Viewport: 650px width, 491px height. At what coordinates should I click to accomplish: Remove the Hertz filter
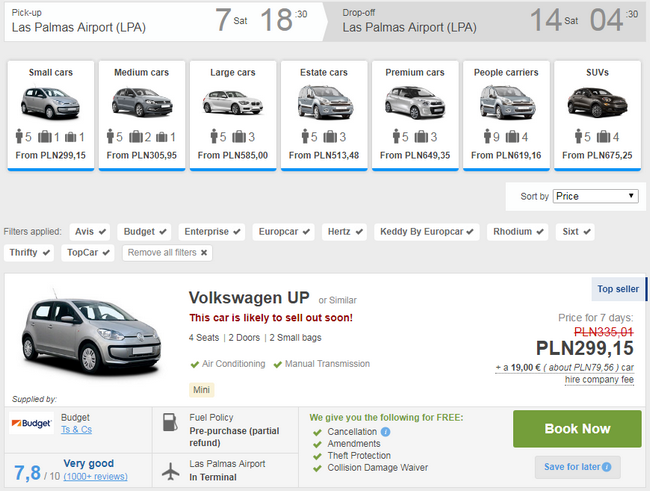(344, 232)
